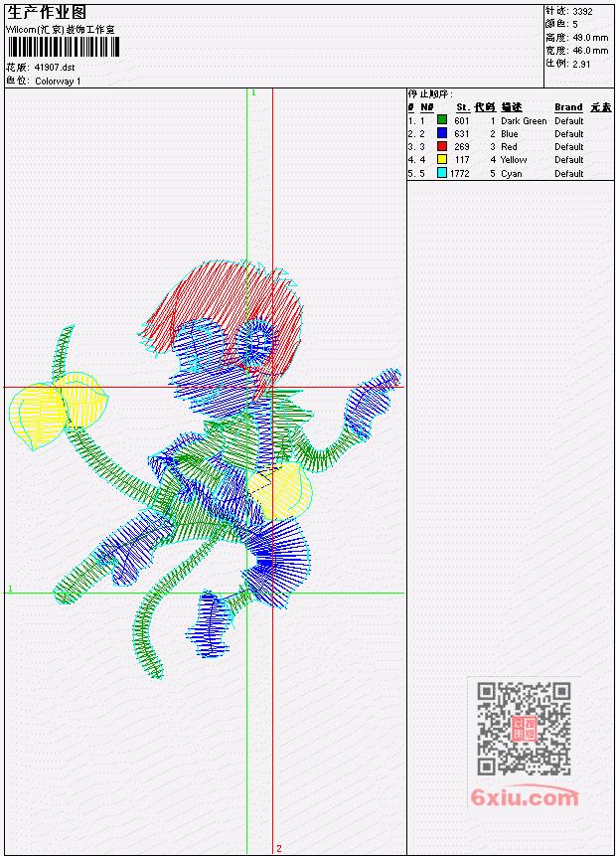Click the '269' stitch count cell
Image resolution: width=616 pixels, height=856 pixels.
pyautogui.click(x=462, y=147)
